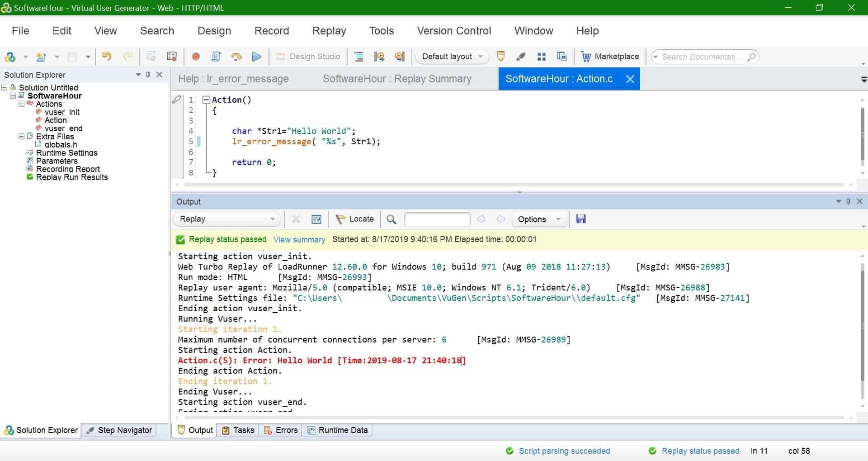Open the Marketplace
Screen dimensions: 868x461
[610, 57]
